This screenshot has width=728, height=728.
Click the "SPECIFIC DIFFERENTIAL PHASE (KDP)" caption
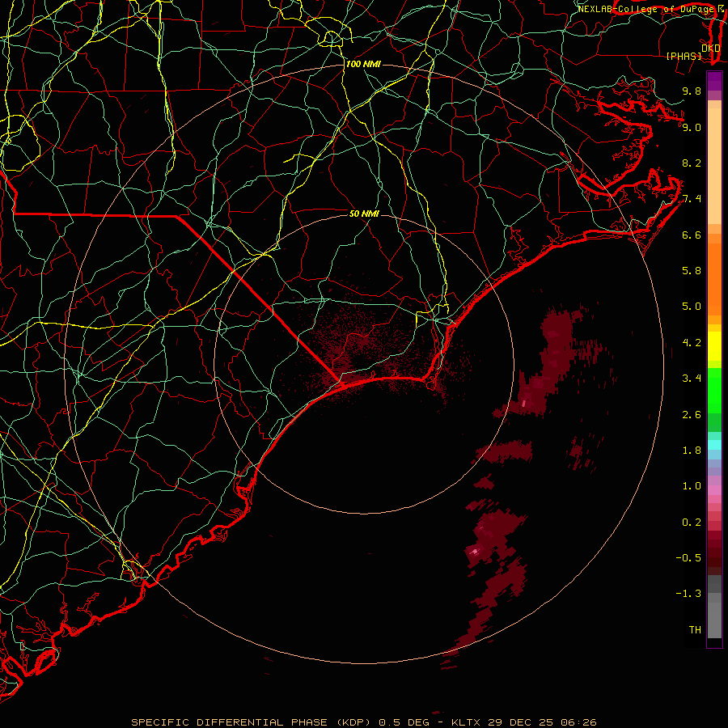(251, 722)
